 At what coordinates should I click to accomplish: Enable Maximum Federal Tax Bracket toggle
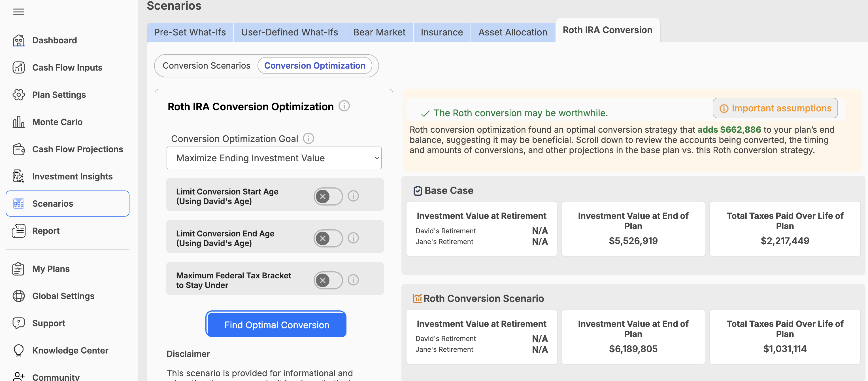point(328,280)
